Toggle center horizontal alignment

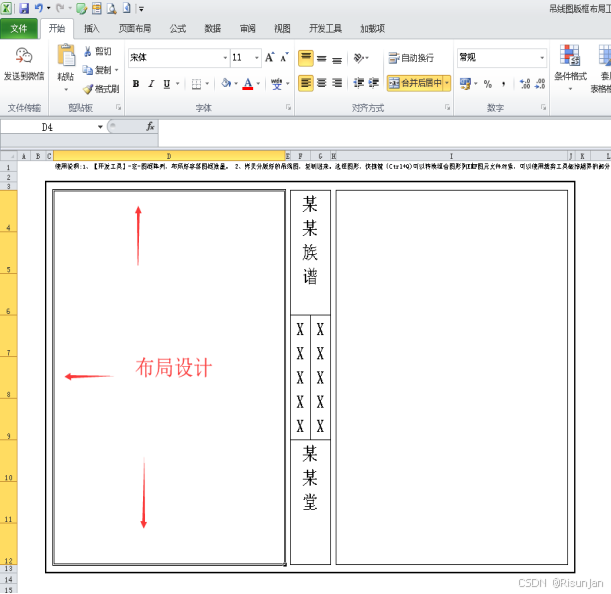[321, 83]
